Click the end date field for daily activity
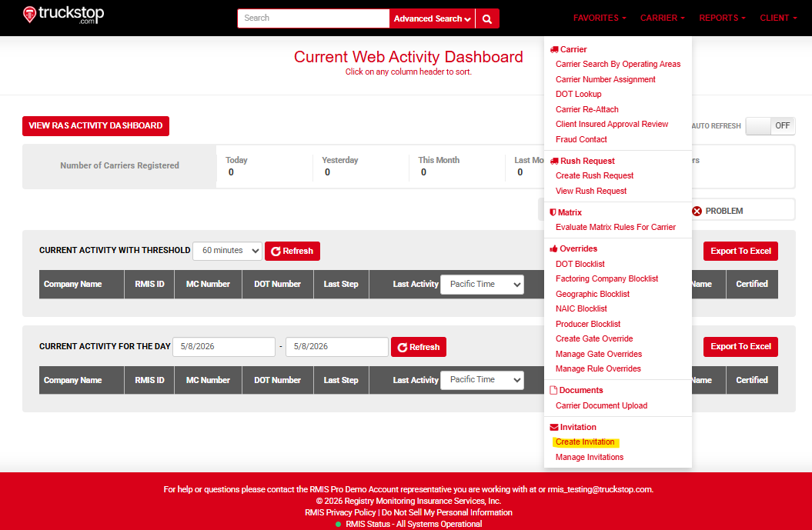This screenshot has width=812, height=530. [337, 347]
